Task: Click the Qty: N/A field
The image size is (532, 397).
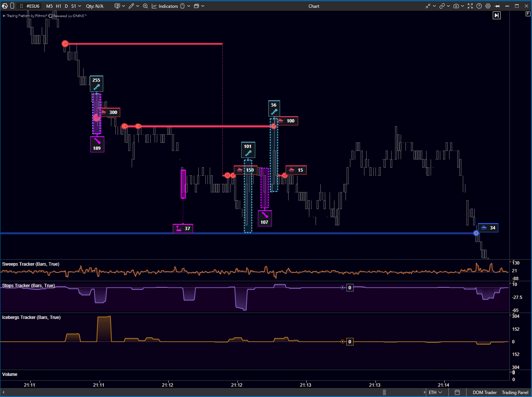Action: click(x=95, y=6)
